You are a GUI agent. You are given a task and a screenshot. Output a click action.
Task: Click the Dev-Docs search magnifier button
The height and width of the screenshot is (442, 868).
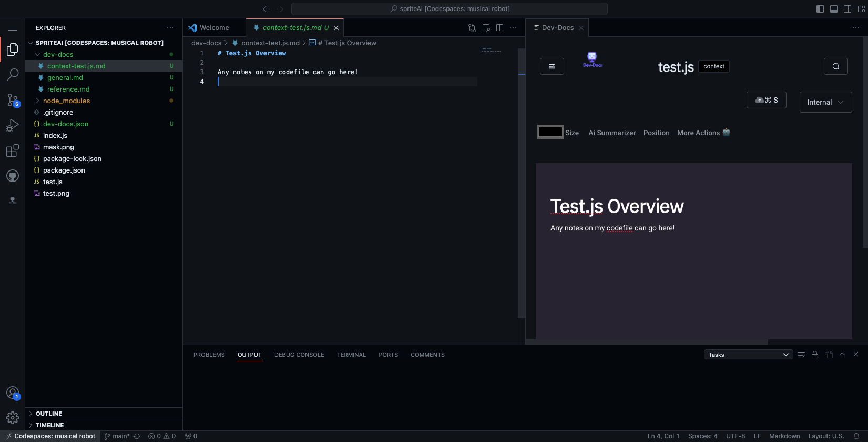click(x=835, y=66)
